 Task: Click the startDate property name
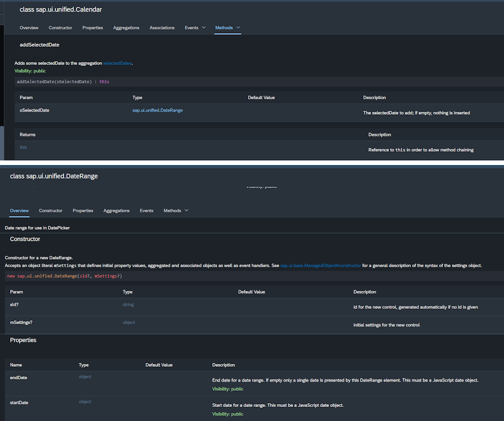(x=19, y=403)
